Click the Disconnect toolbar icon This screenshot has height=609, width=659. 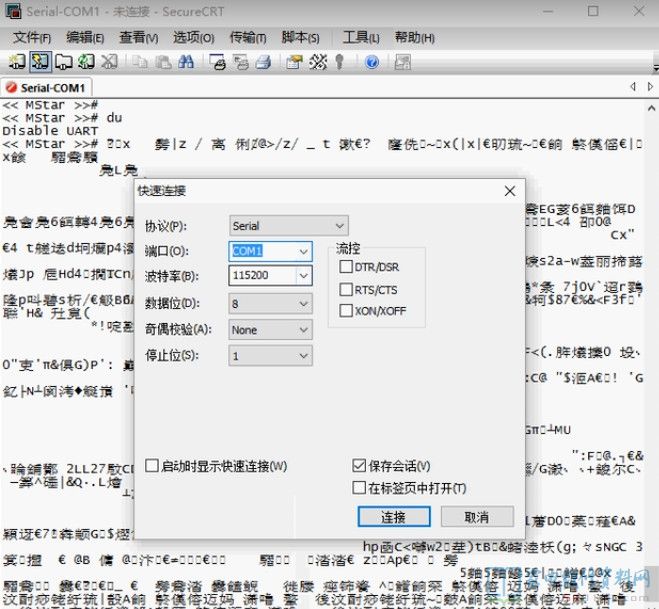pyautogui.click(x=108, y=62)
